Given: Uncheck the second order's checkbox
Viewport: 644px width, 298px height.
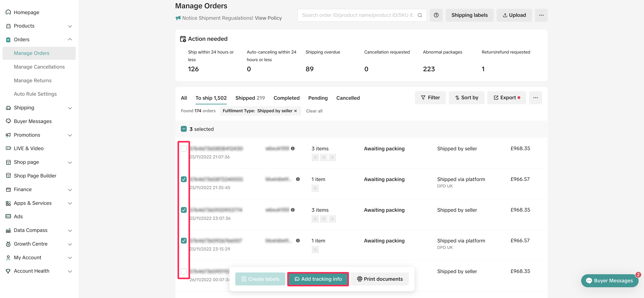Looking at the screenshot, I should (184, 179).
